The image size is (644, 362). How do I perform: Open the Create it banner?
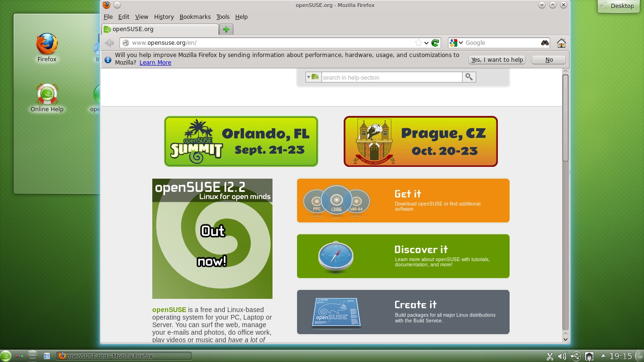403,312
